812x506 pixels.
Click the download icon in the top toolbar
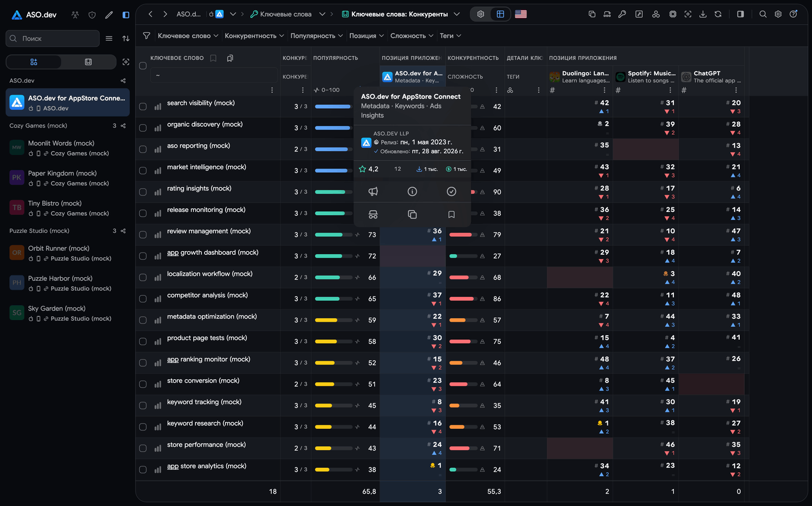coord(703,14)
